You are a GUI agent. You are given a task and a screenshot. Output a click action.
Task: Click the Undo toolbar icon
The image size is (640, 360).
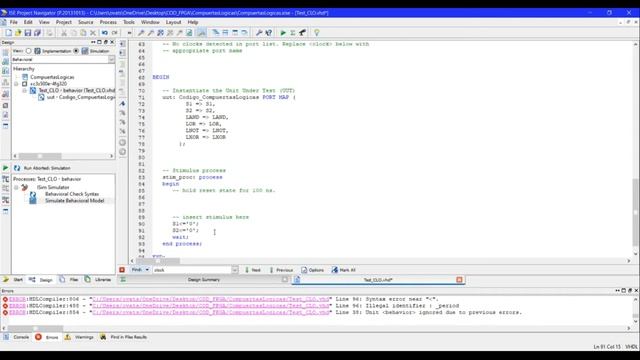105,33
